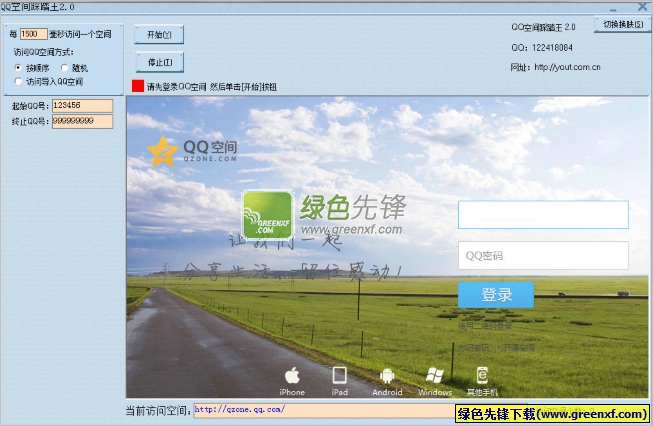The width and height of the screenshot is (653, 426).
Task: Click the 切换换肤 button
Action: tap(622, 25)
